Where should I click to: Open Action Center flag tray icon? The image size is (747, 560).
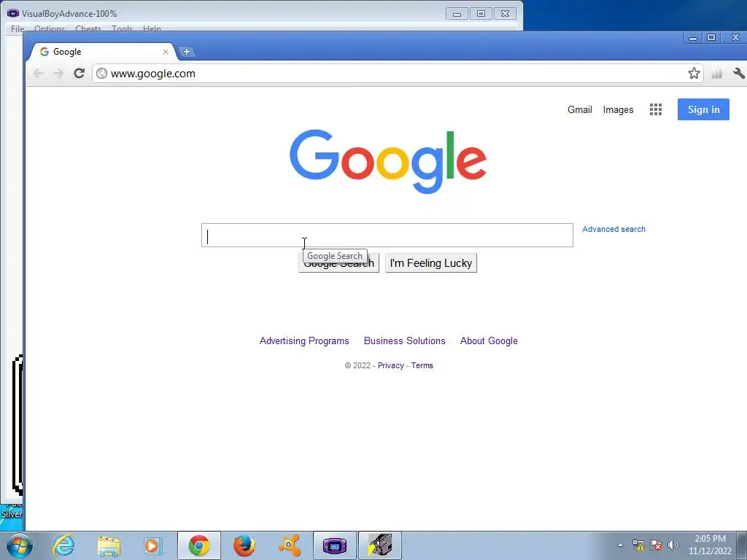(656, 545)
